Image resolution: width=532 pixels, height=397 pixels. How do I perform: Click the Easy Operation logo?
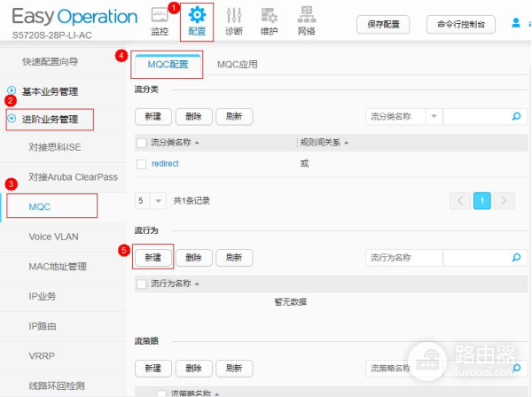(x=74, y=17)
